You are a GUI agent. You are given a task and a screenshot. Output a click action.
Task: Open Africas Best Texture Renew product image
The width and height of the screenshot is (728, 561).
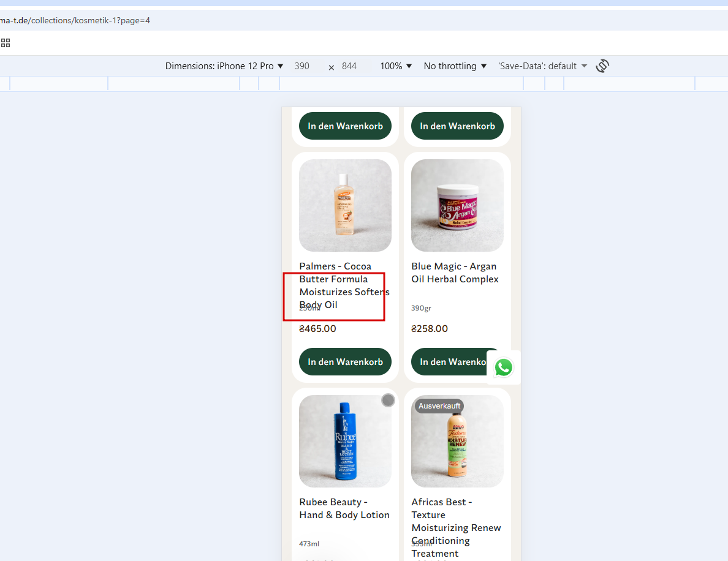tap(457, 442)
